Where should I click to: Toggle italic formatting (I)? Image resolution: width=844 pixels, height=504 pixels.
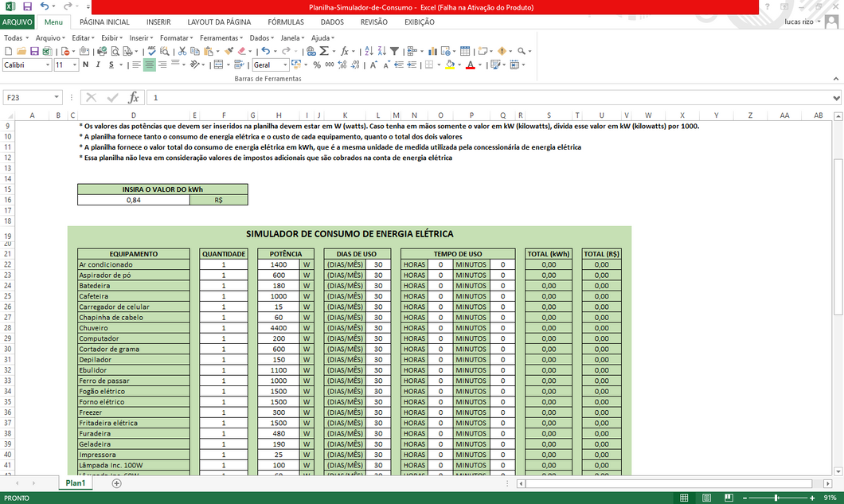(98, 65)
